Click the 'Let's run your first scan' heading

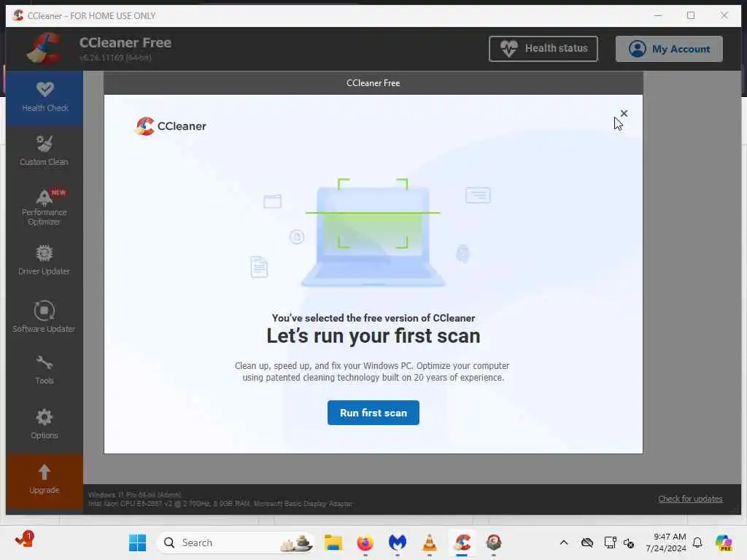tap(373, 335)
